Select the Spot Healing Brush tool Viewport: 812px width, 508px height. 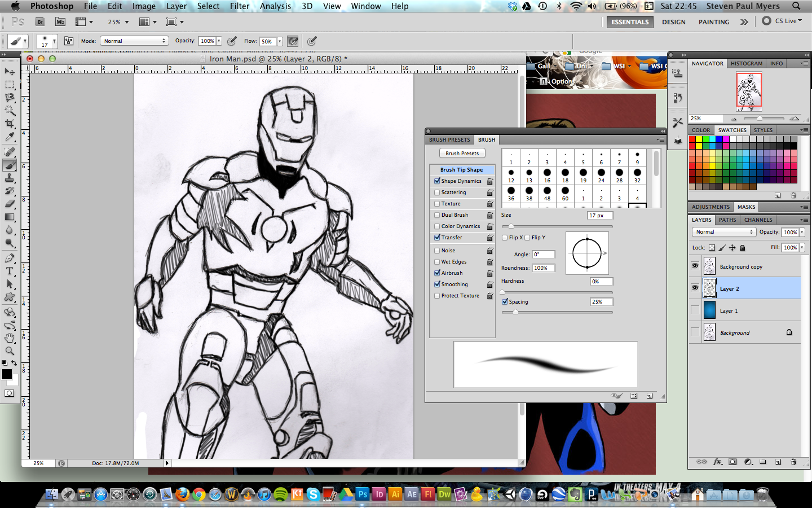[10, 152]
